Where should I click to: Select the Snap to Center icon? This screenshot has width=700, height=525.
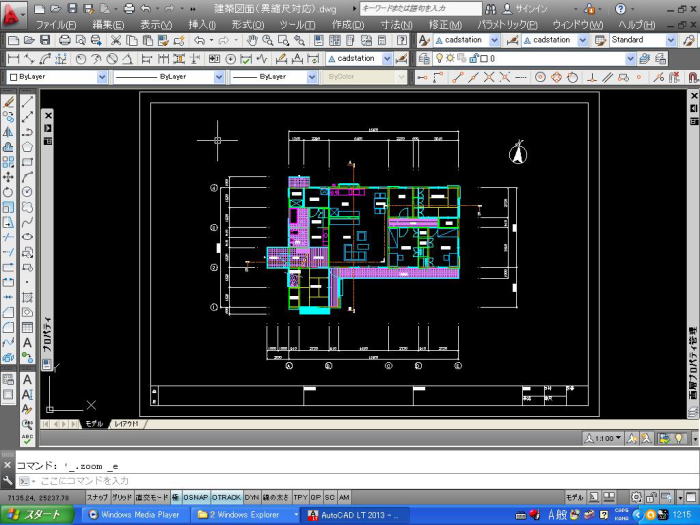[540, 77]
